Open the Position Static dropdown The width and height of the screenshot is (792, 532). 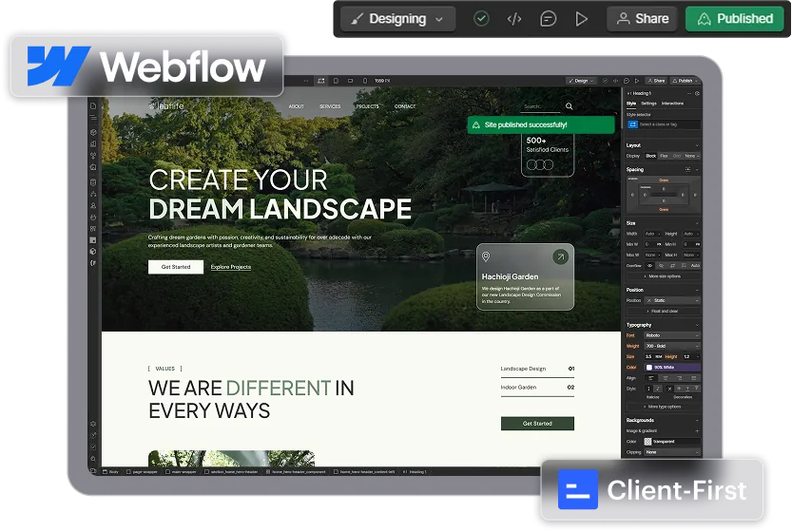coord(673,300)
